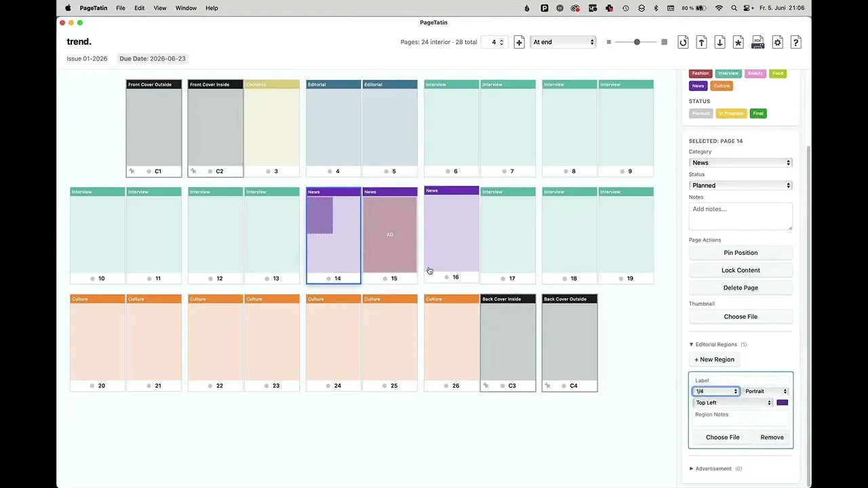Toggle the status dot on page 14
This screenshot has width=868, height=488.
coord(329,279)
